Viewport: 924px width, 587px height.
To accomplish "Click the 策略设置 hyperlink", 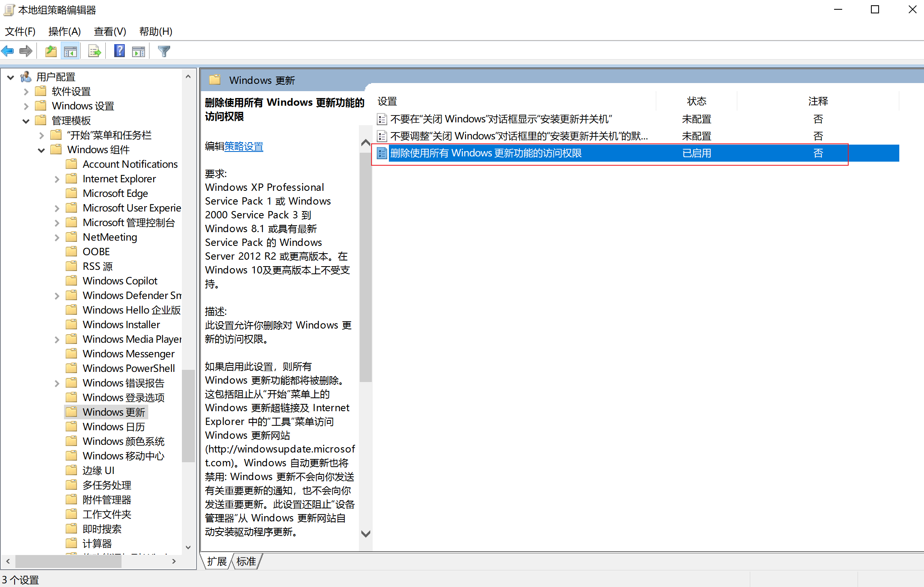I will [244, 146].
